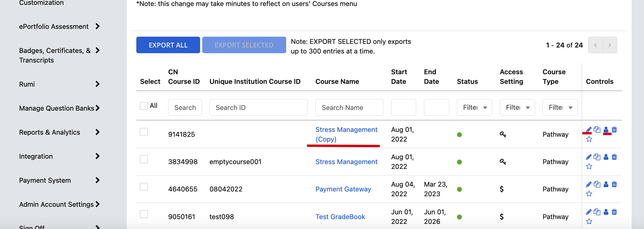
Task: Edit Payment Gateway course via pencil icon
Action: click(x=589, y=185)
